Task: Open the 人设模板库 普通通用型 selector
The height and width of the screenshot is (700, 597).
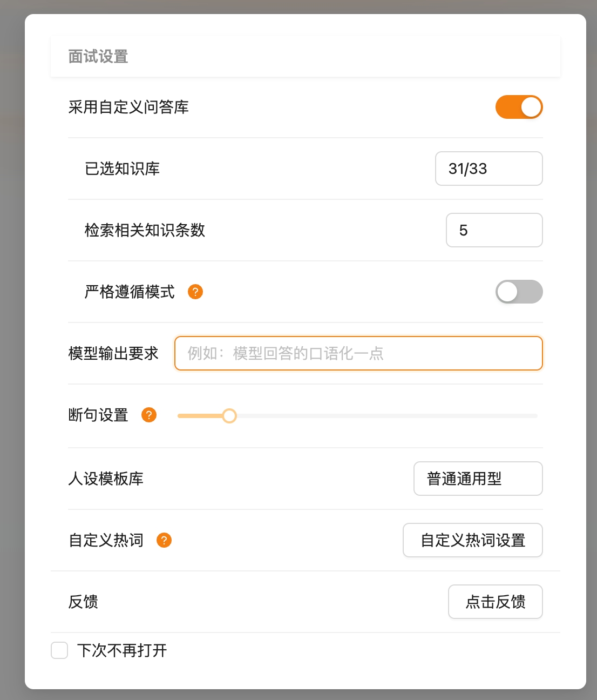Action: point(478,479)
